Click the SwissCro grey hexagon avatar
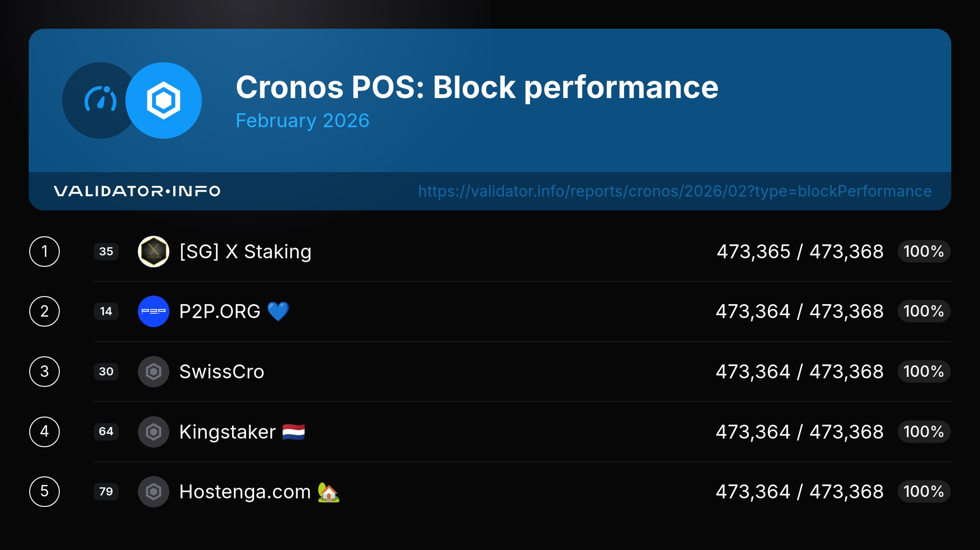 [154, 372]
